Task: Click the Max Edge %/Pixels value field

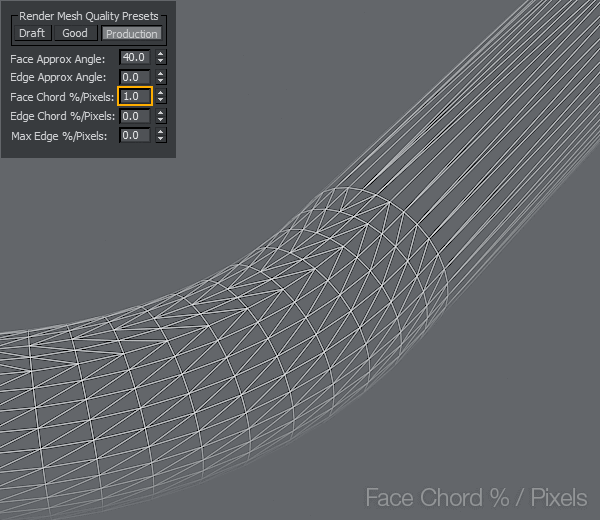Action: [135, 135]
